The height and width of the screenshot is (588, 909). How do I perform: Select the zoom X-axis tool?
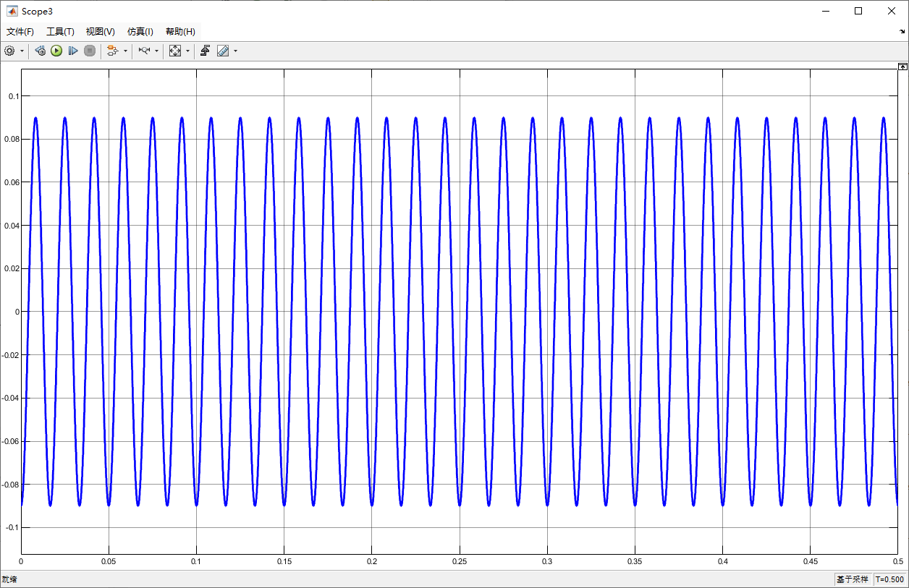[144, 51]
